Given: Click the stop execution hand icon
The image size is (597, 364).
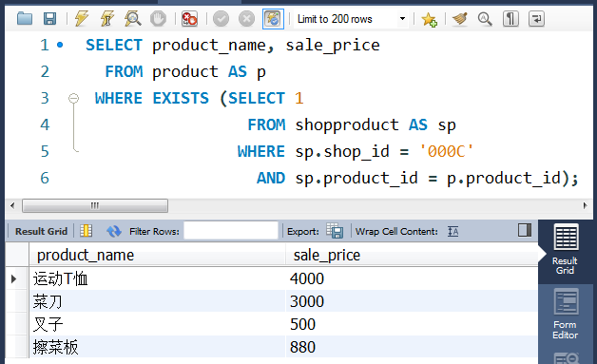Looking at the screenshot, I should click(158, 18).
